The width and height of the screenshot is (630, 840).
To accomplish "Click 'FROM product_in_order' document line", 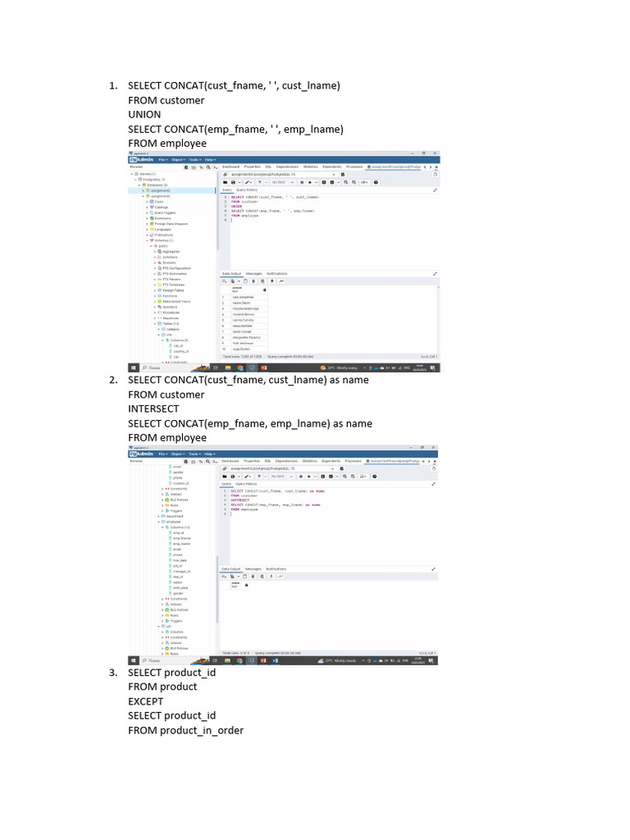I will point(185,731).
